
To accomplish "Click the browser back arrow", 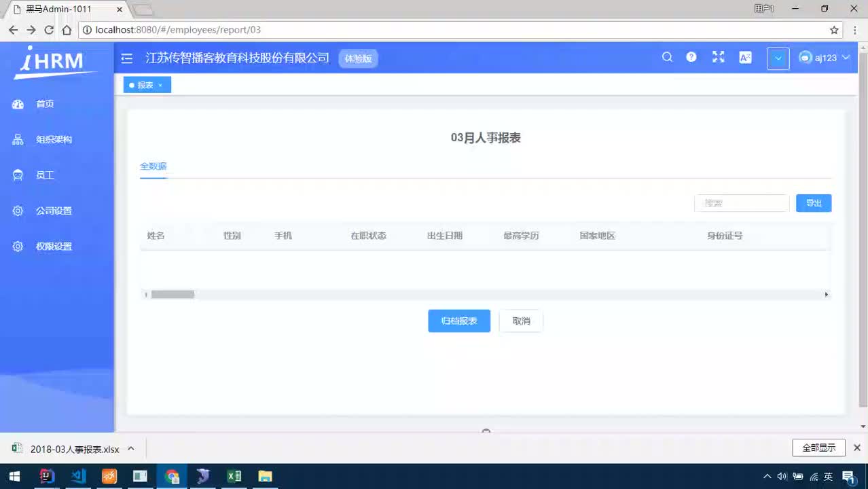I will (13, 30).
